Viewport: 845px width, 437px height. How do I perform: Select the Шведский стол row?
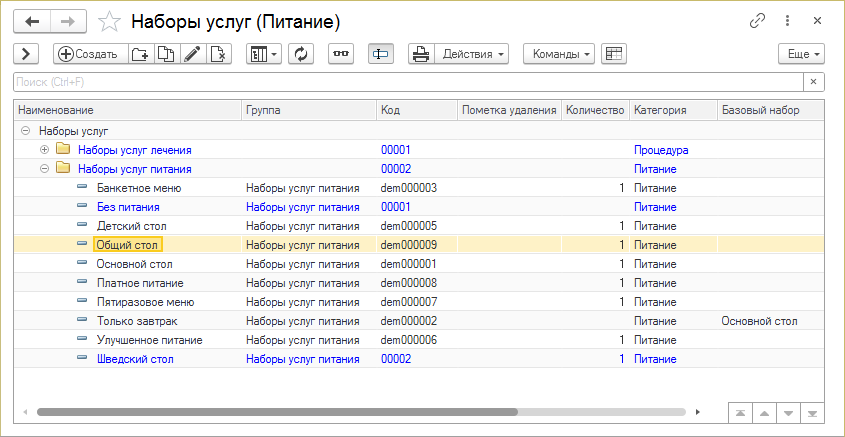click(x=135, y=359)
